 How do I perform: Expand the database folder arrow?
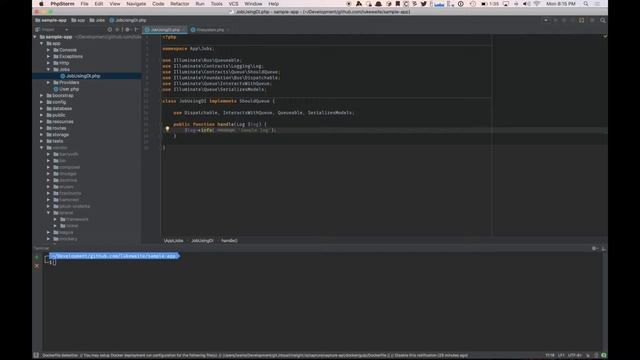pyautogui.click(x=42, y=109)
